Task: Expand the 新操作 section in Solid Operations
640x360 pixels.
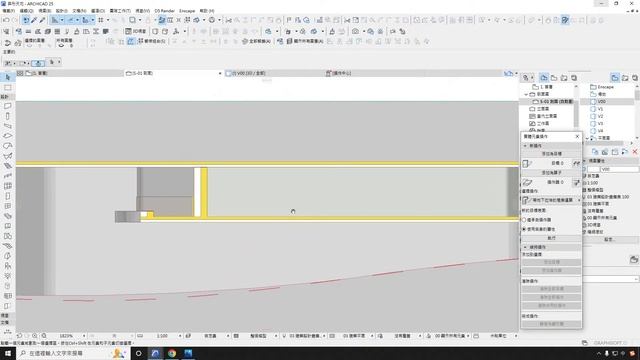Action: 525,146
